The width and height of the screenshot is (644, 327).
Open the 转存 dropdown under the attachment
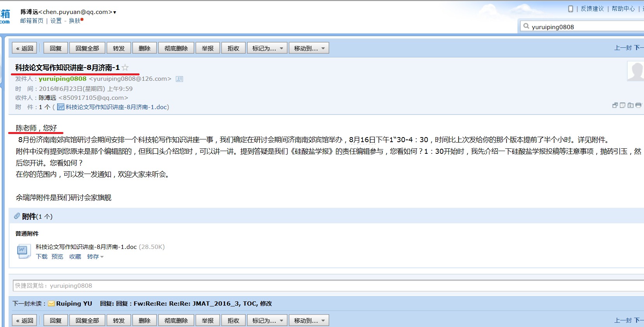(95, 257)
